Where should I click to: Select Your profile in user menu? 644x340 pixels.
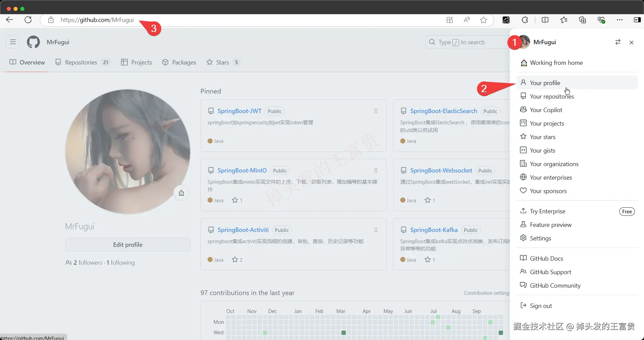[577, 83]
